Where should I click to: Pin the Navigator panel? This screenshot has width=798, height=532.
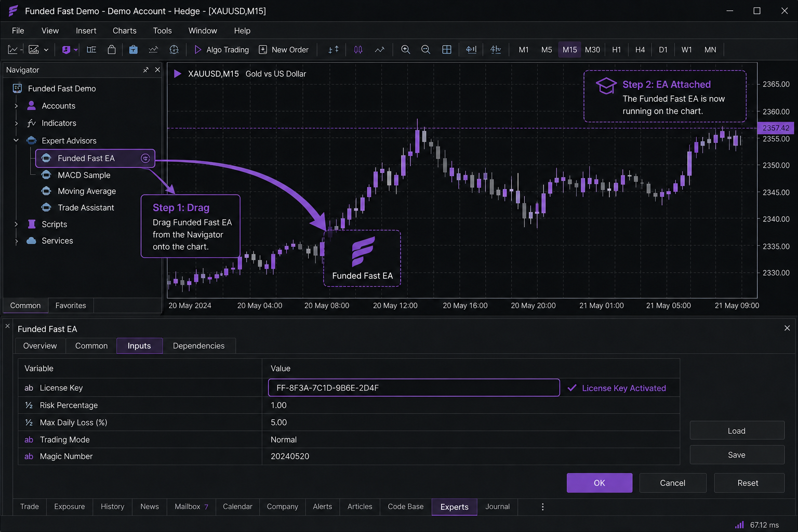[x=145, y=70]
